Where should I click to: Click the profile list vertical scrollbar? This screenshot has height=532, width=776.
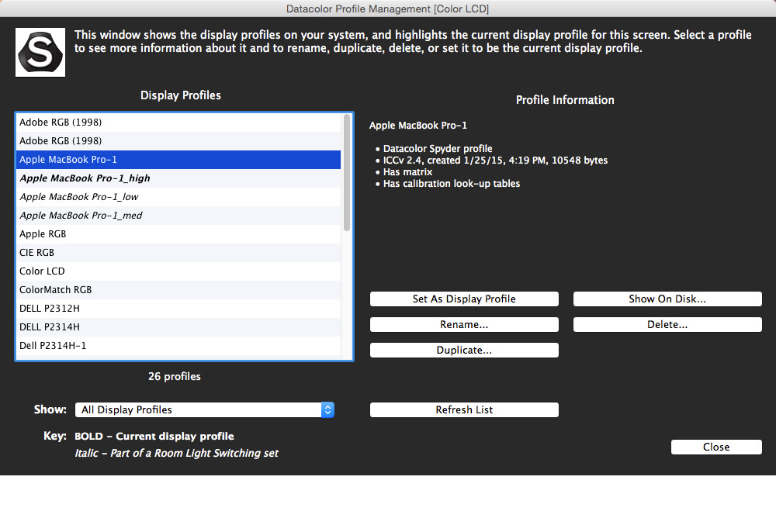(347, 173)
